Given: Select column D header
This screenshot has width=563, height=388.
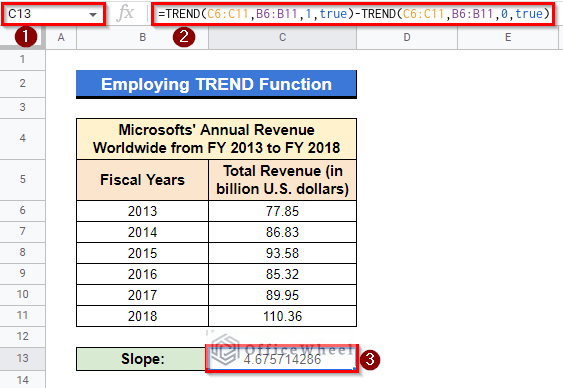Looking at the screenshot, I should point(407,37).
